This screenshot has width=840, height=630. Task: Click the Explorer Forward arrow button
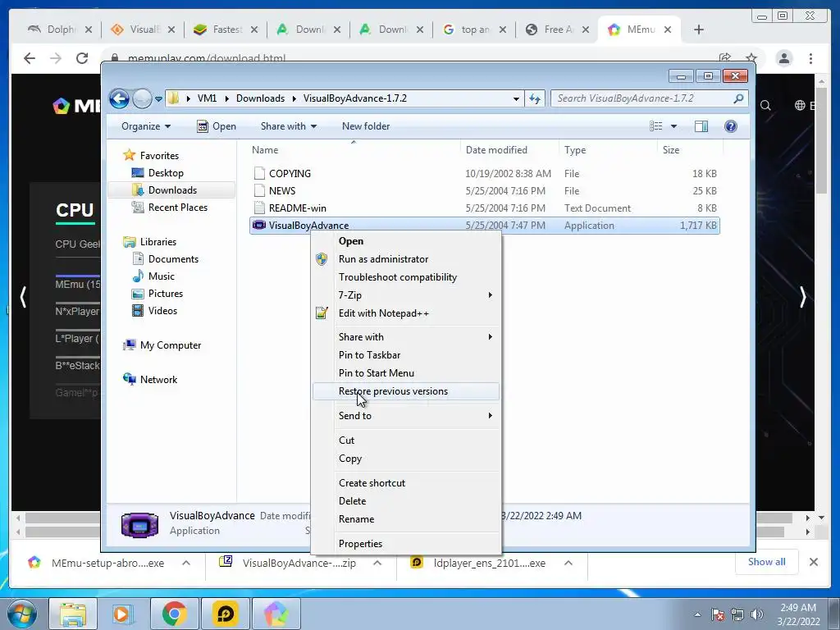[x=142, y=98]
